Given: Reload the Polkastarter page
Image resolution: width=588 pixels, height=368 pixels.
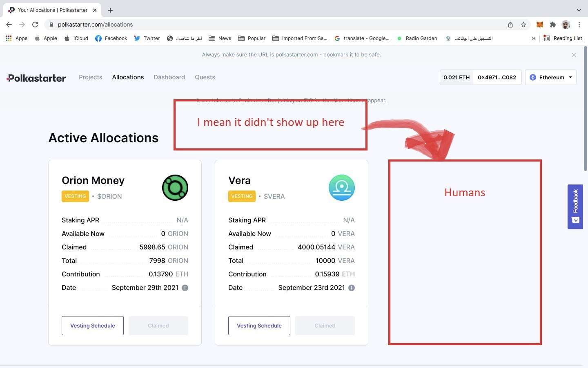Looking at the screenshot, I should click(35, 25).
